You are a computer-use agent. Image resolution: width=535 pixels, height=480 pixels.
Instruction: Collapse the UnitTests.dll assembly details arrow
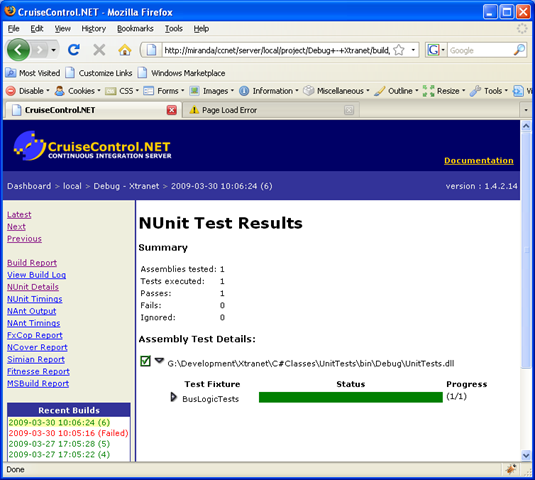coord(159,360)
